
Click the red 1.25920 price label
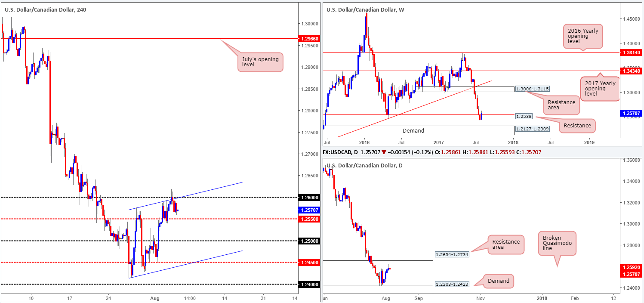point(630,267)
